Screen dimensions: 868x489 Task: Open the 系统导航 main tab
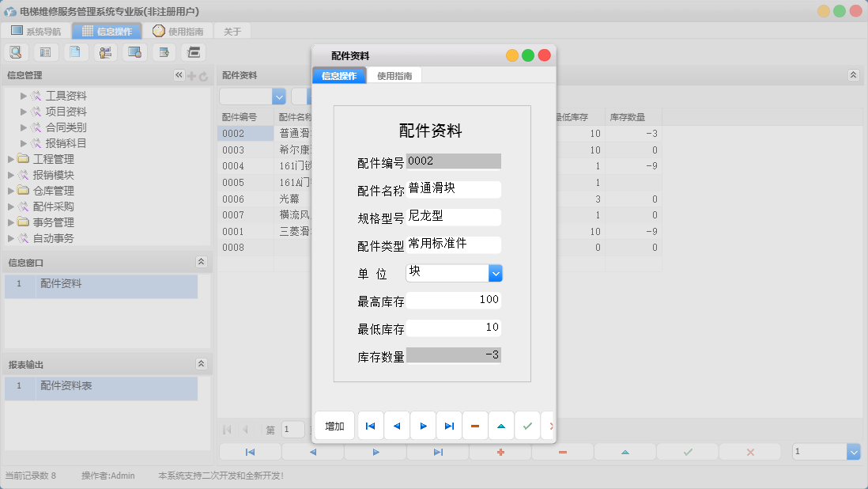click(x=36, y=32)
